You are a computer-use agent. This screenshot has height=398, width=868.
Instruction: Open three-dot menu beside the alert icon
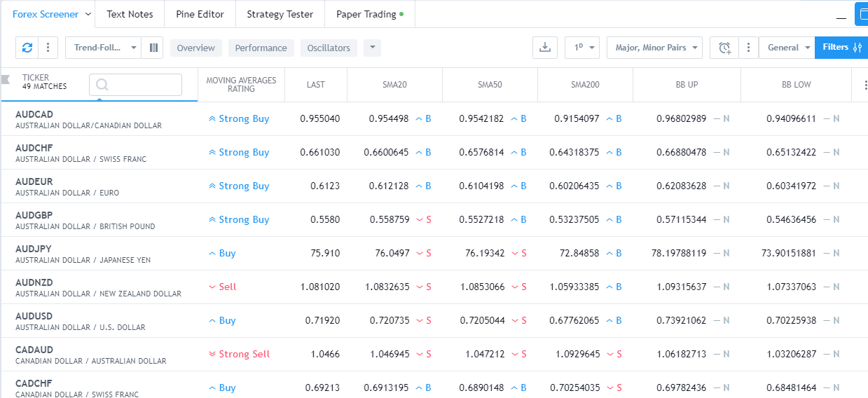tap(748, 48)
